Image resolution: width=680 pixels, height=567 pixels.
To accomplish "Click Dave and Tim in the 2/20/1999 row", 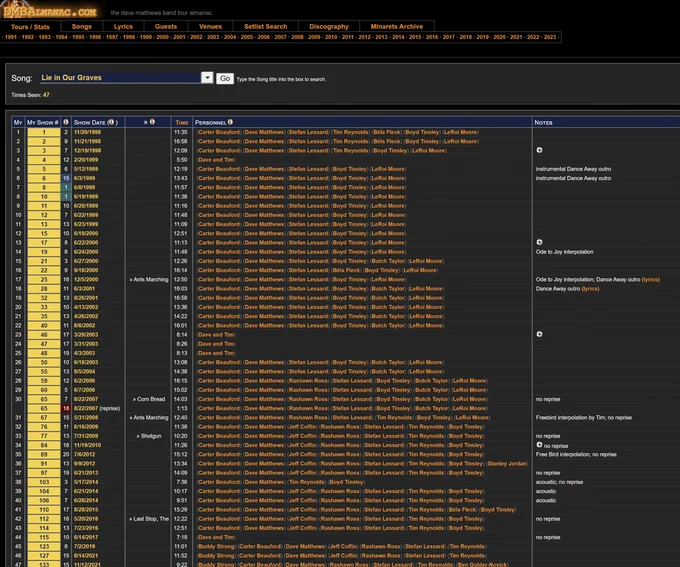I will click(x=216, y=160).
